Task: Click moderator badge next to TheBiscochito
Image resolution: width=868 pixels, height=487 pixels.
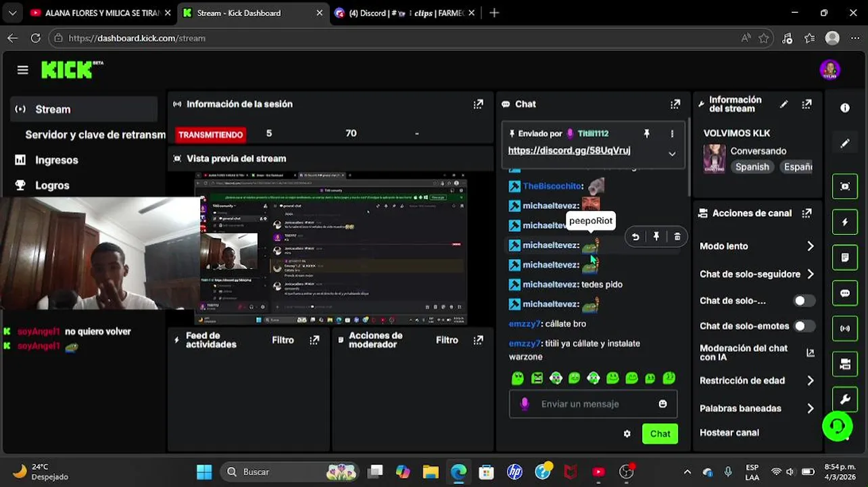Action: pos(514,186)
